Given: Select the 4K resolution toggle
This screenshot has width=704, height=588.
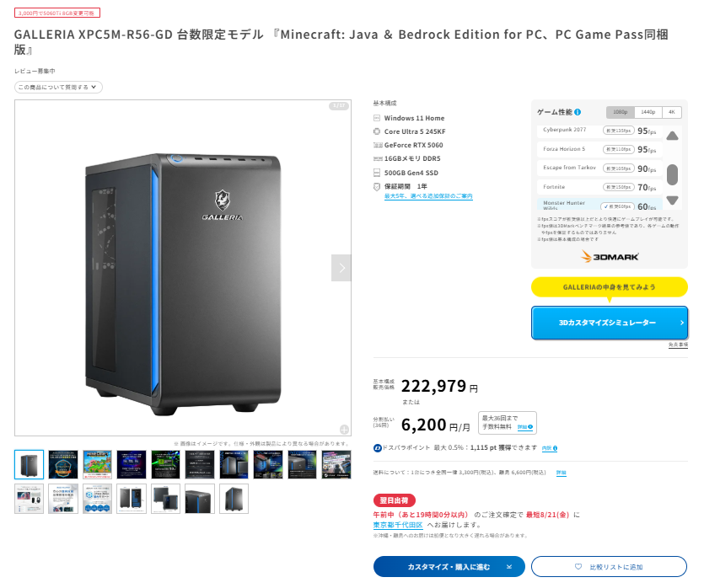Looking at the screenshot, I should (672, 112).
